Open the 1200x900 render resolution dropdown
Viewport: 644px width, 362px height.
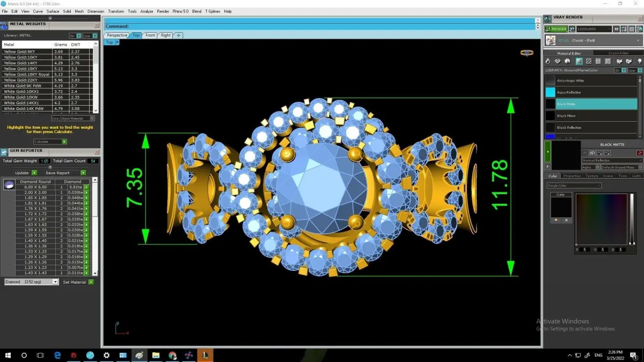pos(594,29)
